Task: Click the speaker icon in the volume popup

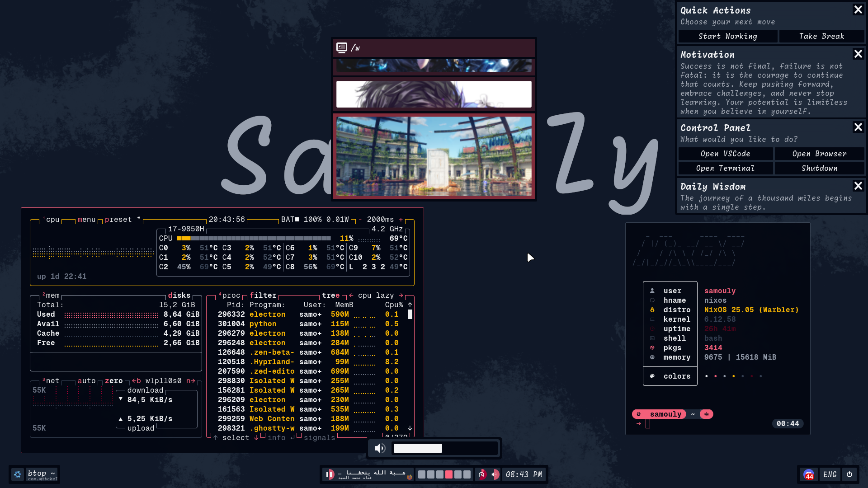Action: 380,448
